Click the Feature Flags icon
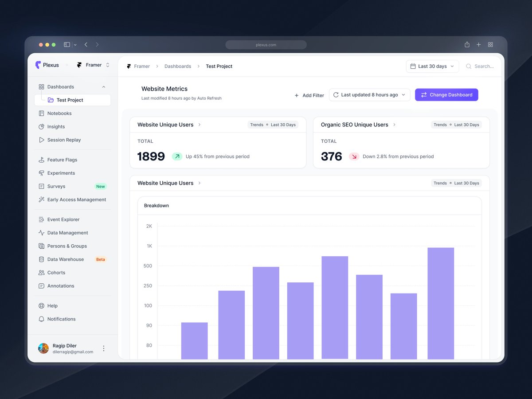The width and height of the screenshot is (532, 399). click(41, 160)
